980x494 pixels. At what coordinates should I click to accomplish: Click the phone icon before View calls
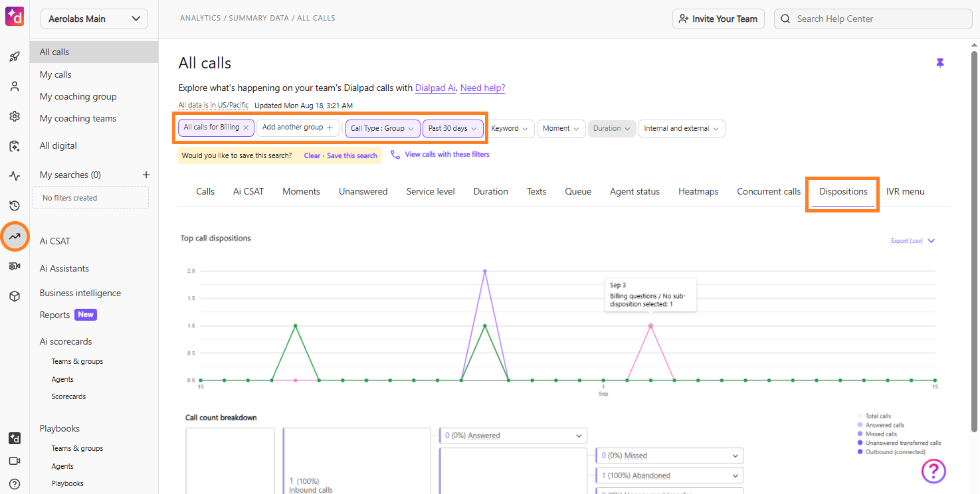point(395,154)
